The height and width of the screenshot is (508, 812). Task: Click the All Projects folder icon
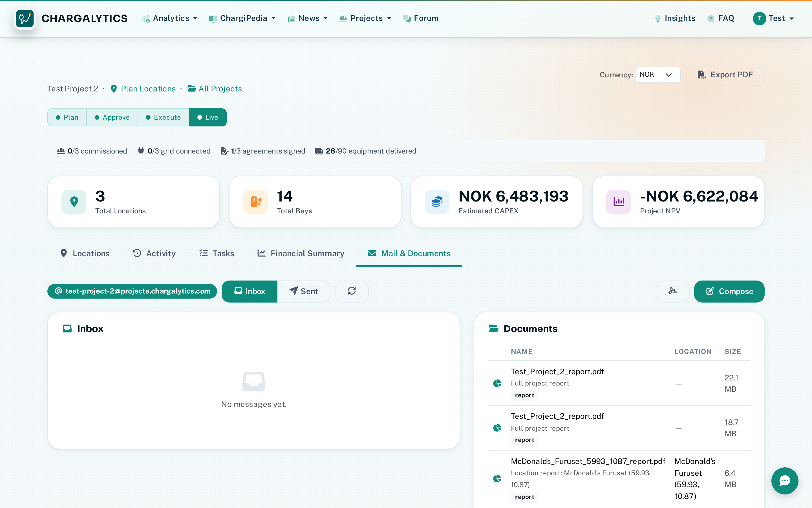(x=192, y=88)
